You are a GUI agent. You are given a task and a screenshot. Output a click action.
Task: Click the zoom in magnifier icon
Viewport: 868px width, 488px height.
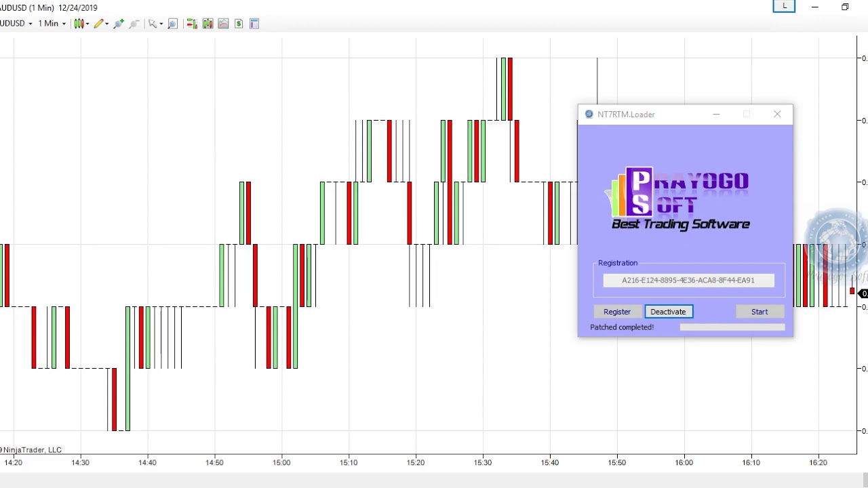[119, 24]
